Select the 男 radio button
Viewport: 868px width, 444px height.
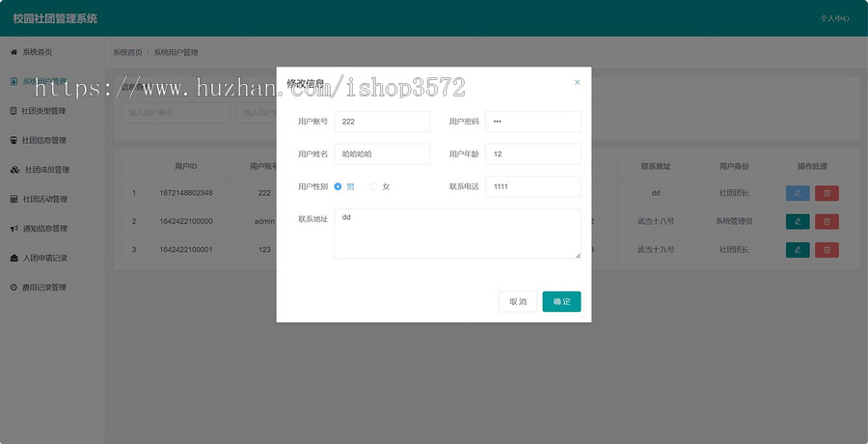pos(338,187)
